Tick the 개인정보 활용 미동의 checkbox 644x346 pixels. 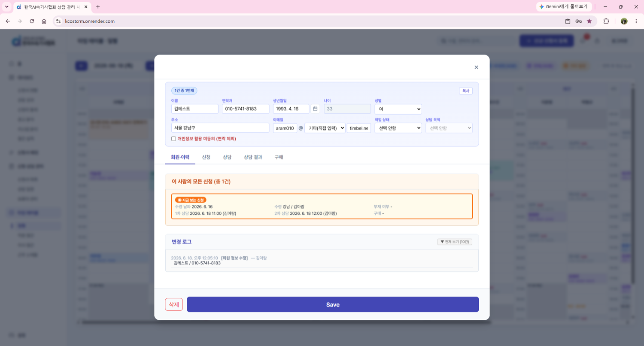click(173, 139)
